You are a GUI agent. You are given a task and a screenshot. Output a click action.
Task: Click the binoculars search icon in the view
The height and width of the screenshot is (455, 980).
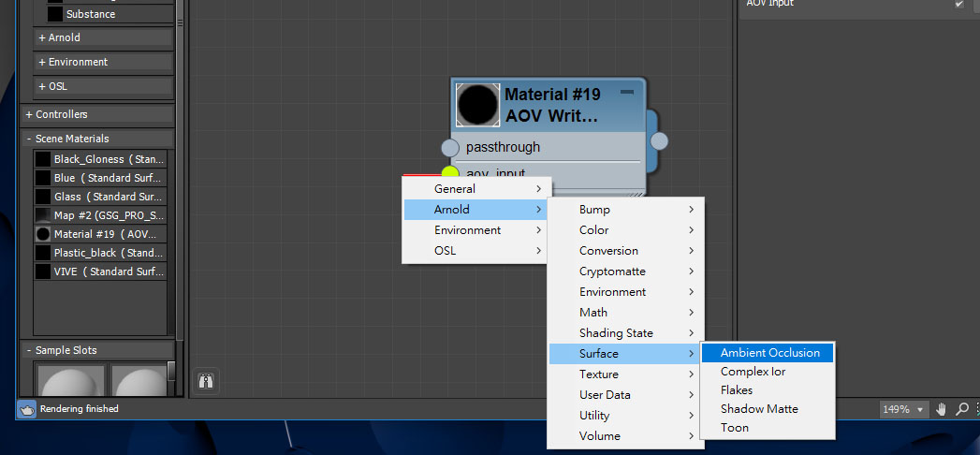coord(205,381)
